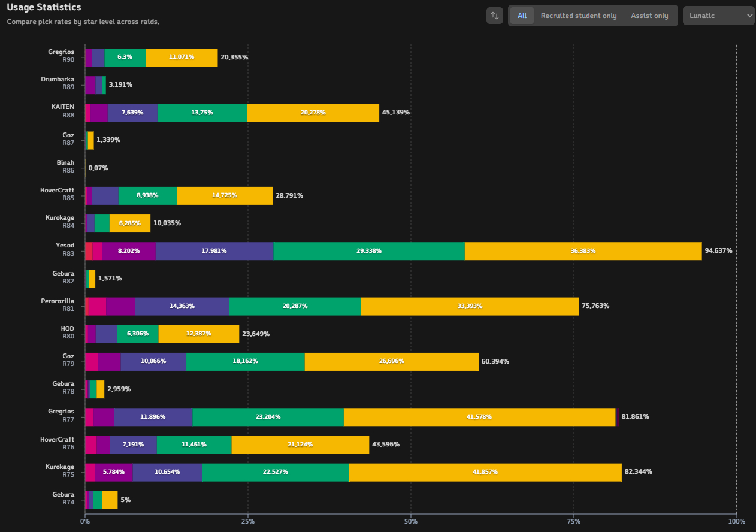The width and height of the screenshot is (756, 532).
Task: Click the Gebura R74 axis label
Action: pyautogui.click(x=63, y=498)
